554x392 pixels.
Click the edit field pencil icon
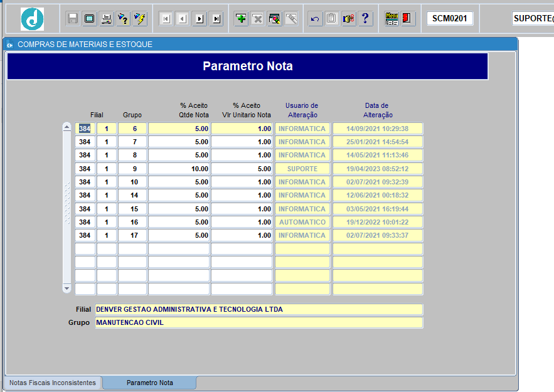(x=275, y=18)
